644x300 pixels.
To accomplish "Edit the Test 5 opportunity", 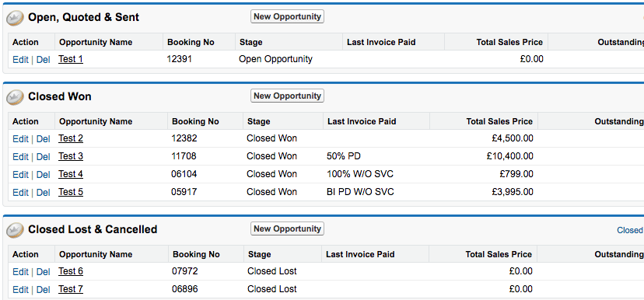I will (x=20, y=193).
